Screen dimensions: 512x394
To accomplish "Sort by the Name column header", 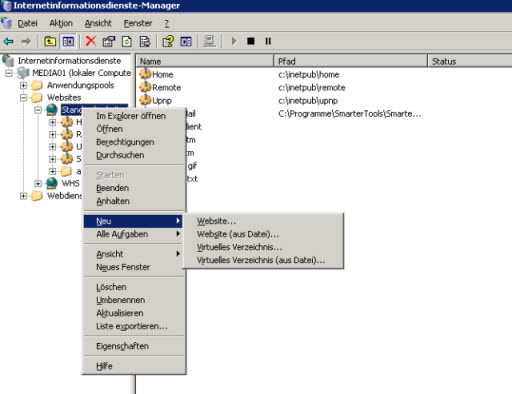I will pos(205,61).
